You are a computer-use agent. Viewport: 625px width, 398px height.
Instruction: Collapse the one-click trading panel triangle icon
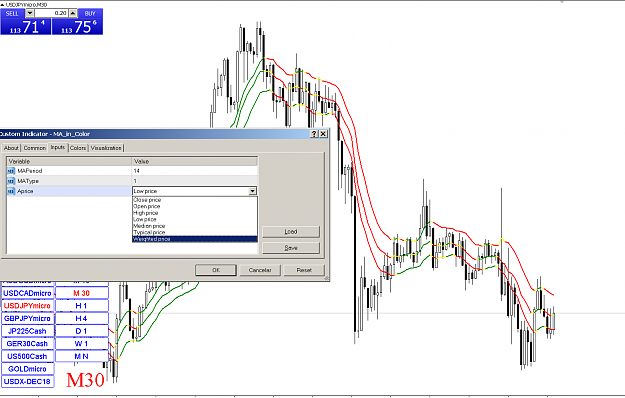(2, 4)
